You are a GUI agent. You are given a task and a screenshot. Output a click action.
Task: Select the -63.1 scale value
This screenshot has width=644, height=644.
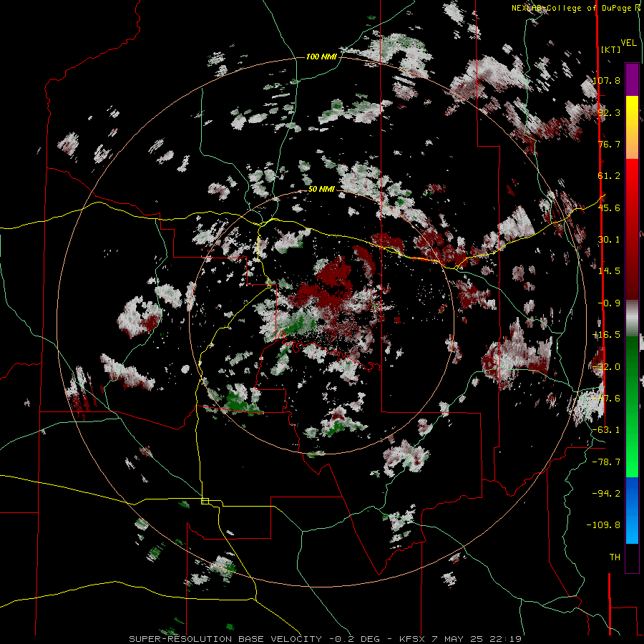click(x=606, y=430)
